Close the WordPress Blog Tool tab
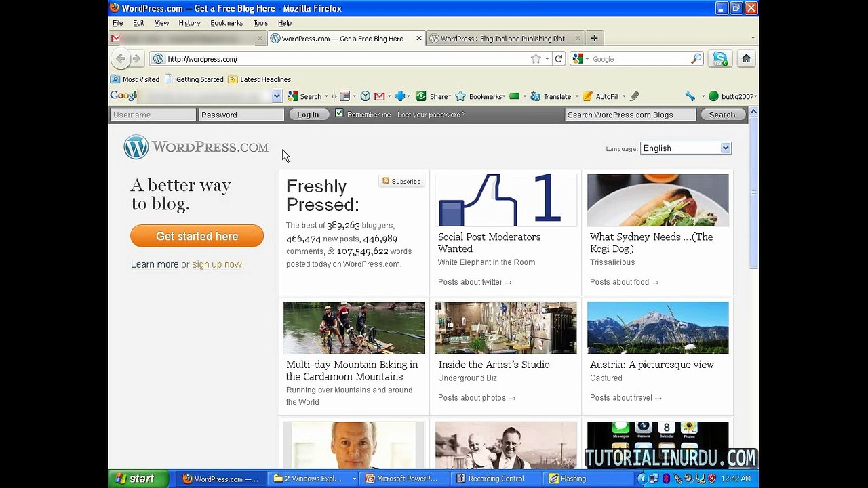Viewport: 868px width, 488px height. (x=578, y=39)
